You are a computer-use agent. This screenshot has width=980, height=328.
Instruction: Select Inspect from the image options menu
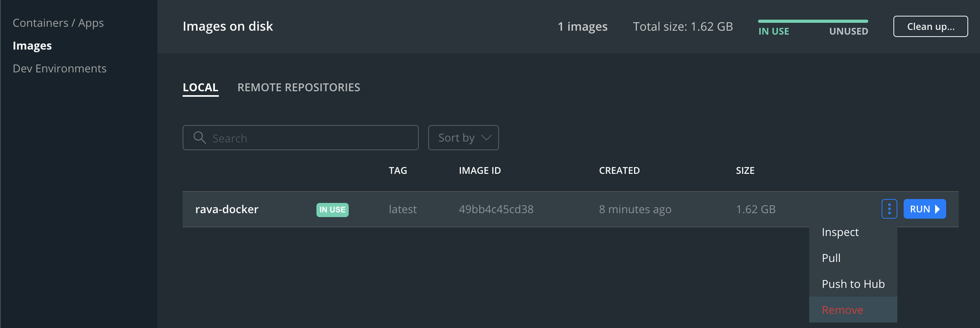[x=840, y=232]
